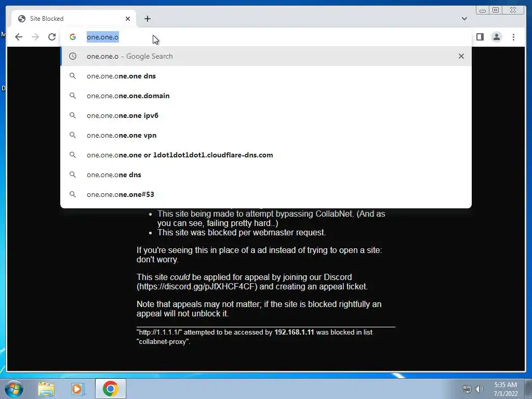Minimize the Chrome window
The height and width of the screenshot is (399, 532).
[x=483, y=10]
